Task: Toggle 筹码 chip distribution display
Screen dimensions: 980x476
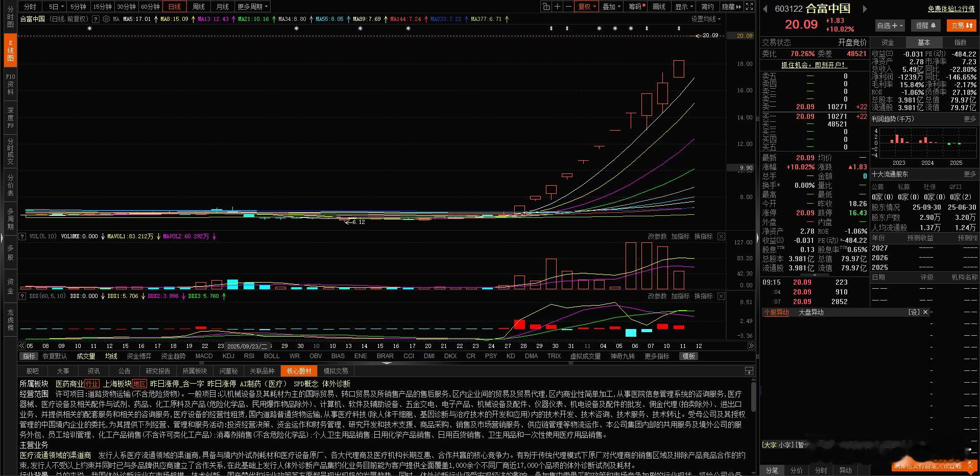Action: (636, 6)
